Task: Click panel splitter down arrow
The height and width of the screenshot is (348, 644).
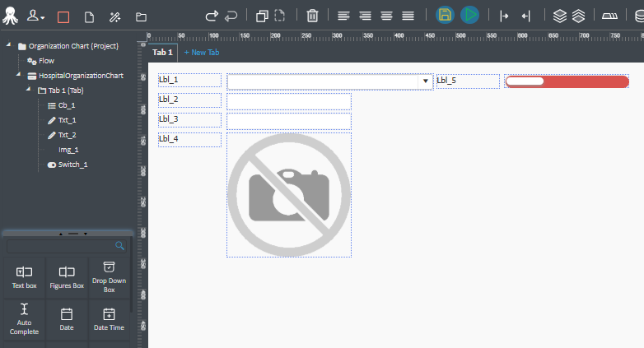Action: (x=86, y=234)
